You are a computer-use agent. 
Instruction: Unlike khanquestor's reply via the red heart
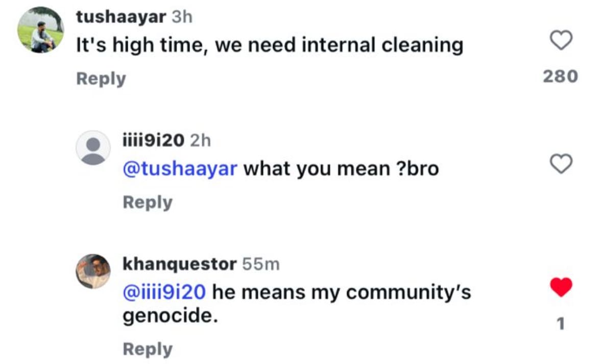[x=561, y=287]
